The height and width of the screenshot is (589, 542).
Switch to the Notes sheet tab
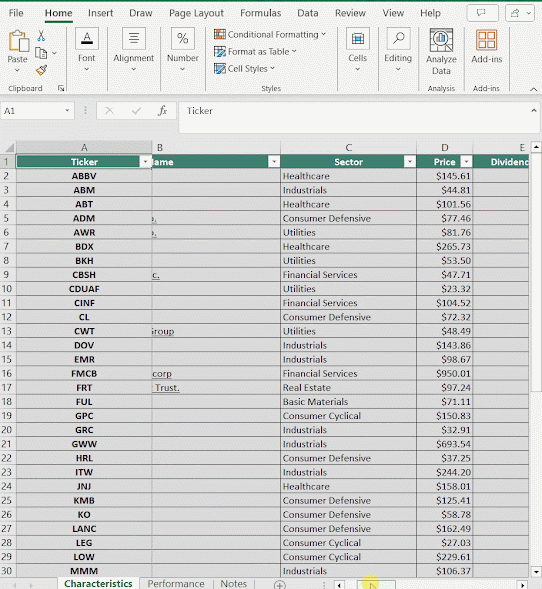[x=233, y=584]
